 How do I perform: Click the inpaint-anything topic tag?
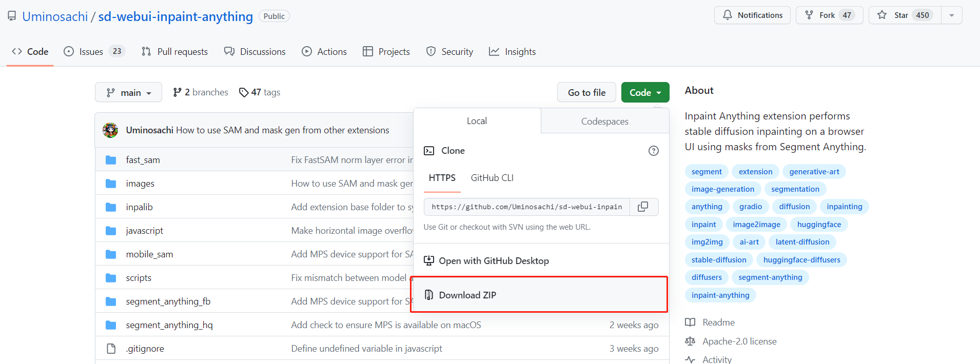(720, 295)
